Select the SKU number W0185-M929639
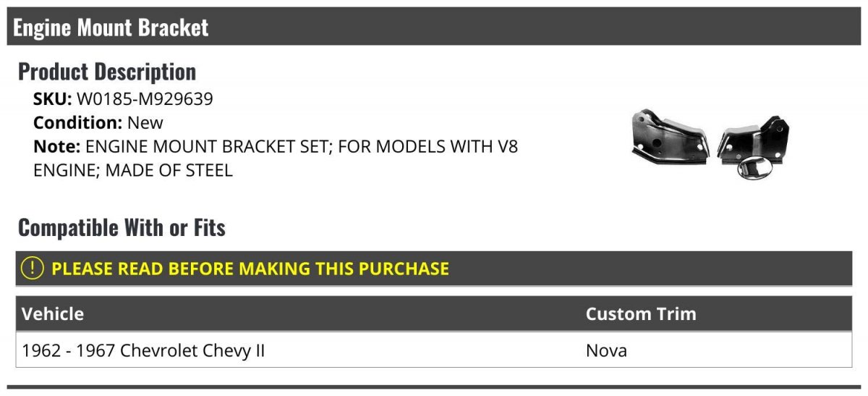 click(145, 98)
